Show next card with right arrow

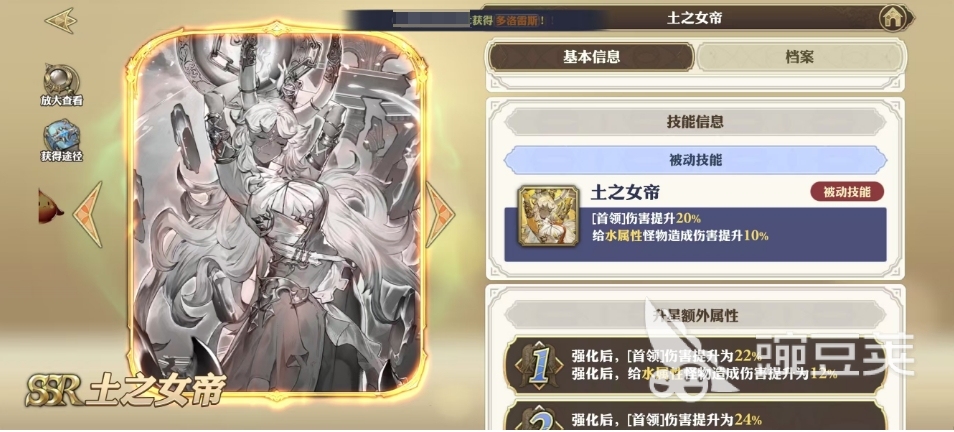[x=439, y=214]
